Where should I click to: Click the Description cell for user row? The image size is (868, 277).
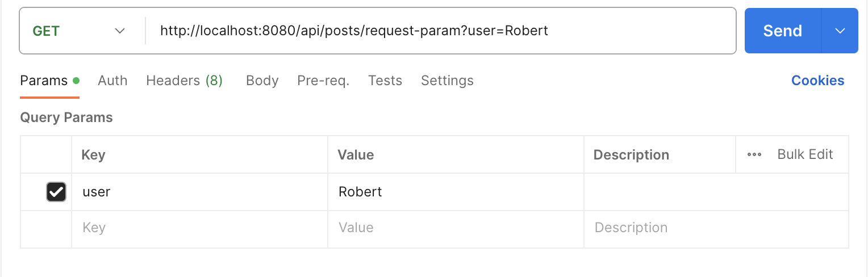716,192
